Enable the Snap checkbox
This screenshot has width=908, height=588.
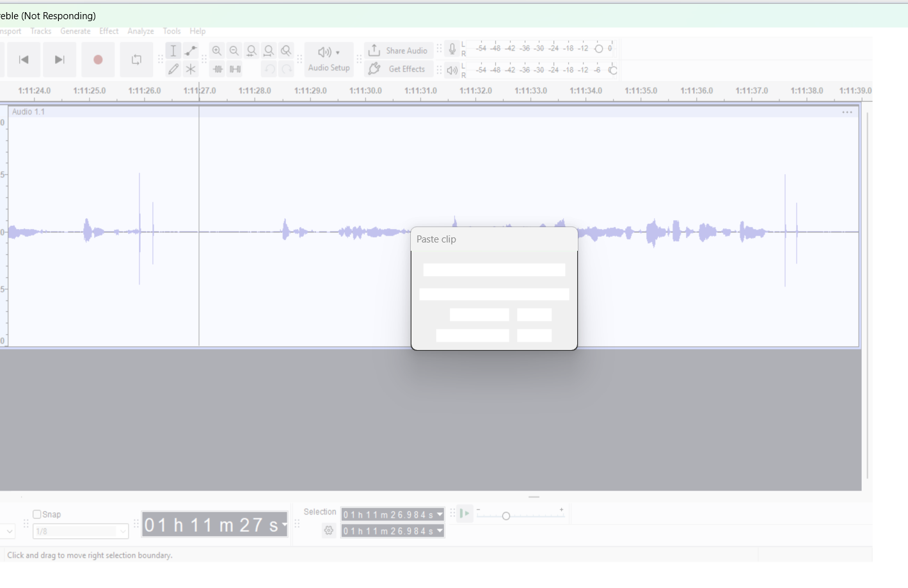37,514
